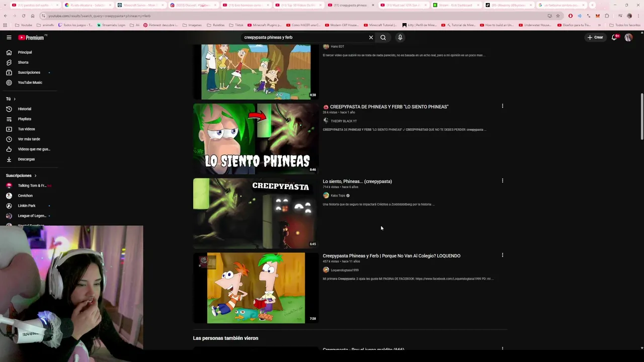Open options menu for LO SIENTO PHINEAS video
Viewport: 644px width, 362px height.
(x=502, y=106)
